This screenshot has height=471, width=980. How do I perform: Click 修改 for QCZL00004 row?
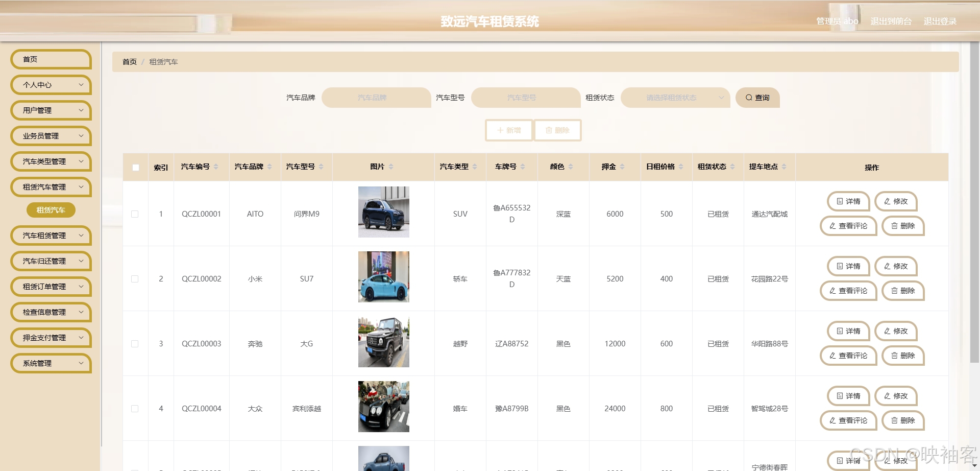[896, 396]
